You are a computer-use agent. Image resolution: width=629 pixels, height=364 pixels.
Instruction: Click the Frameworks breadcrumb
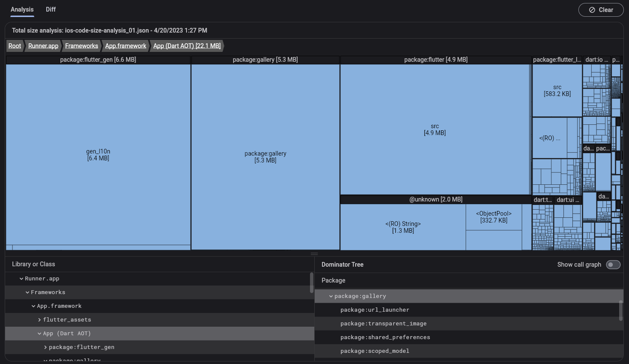81,45
